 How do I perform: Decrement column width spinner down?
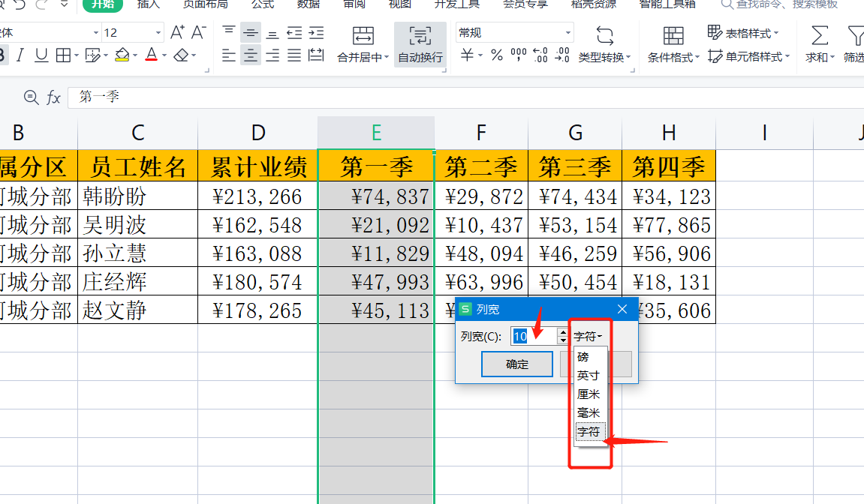tap(562, 340)
